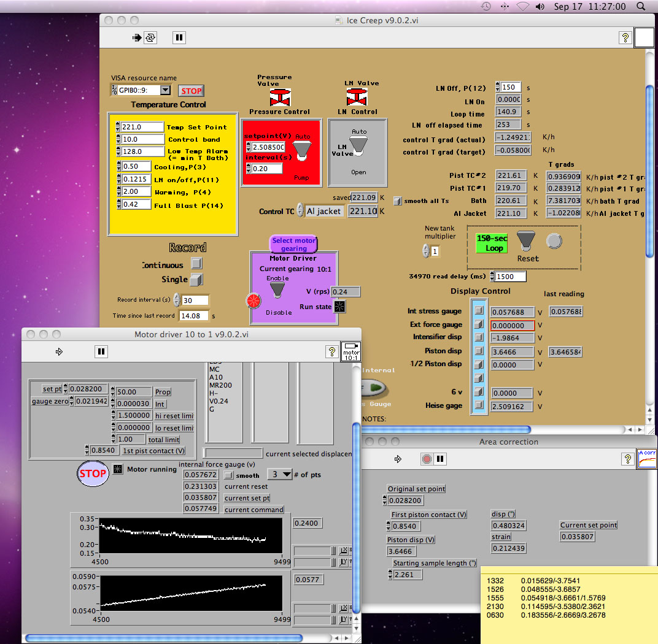The width and height of the screenshot is (658, 644).
Task: Toggle Int stress gauge display checkbox
Action: [x=480, y=312]
